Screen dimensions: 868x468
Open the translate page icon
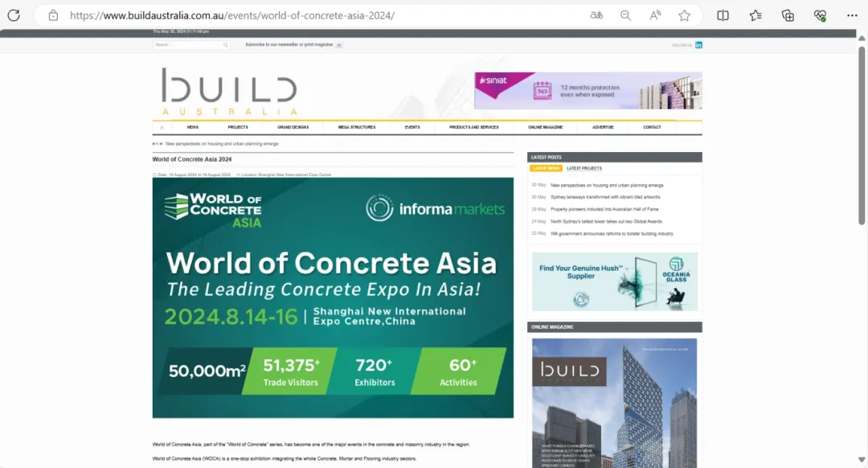click(x=596, y=15)
